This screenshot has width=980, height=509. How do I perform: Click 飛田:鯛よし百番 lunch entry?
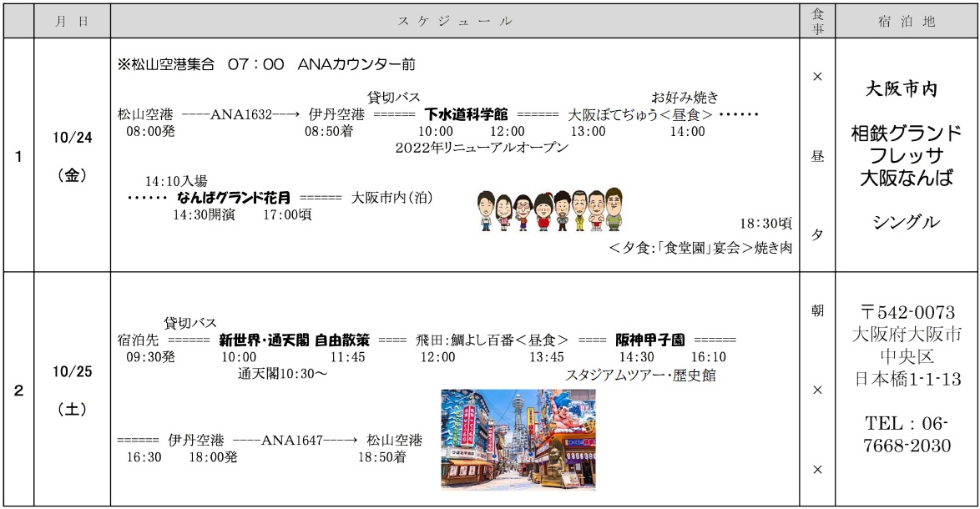(x=492, y=340)
